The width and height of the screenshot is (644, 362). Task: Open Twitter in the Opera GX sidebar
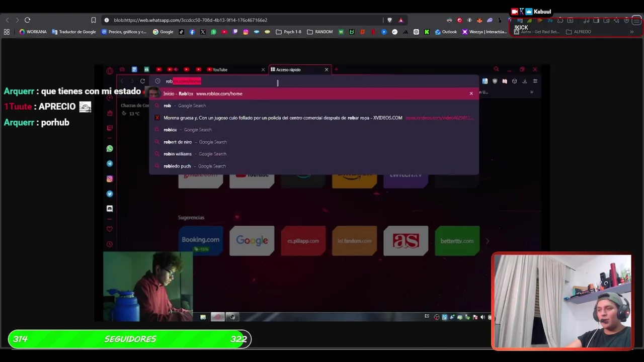[110, 194]
